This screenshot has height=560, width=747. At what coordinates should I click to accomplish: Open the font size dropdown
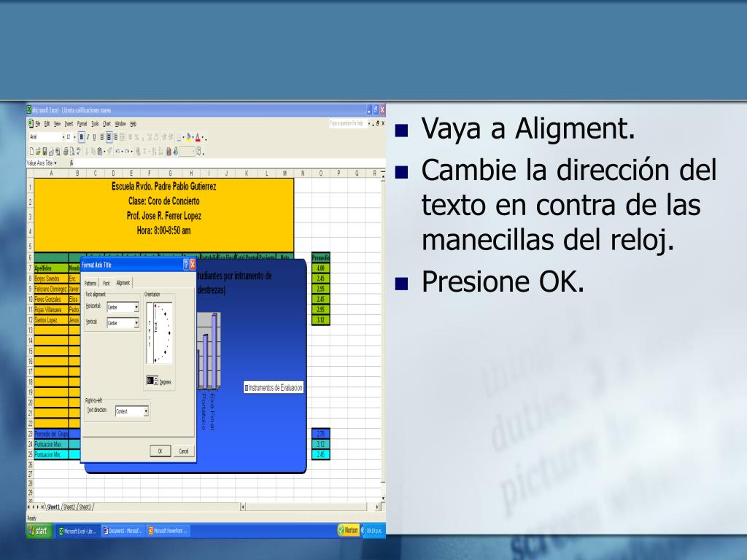coord(74,137)
